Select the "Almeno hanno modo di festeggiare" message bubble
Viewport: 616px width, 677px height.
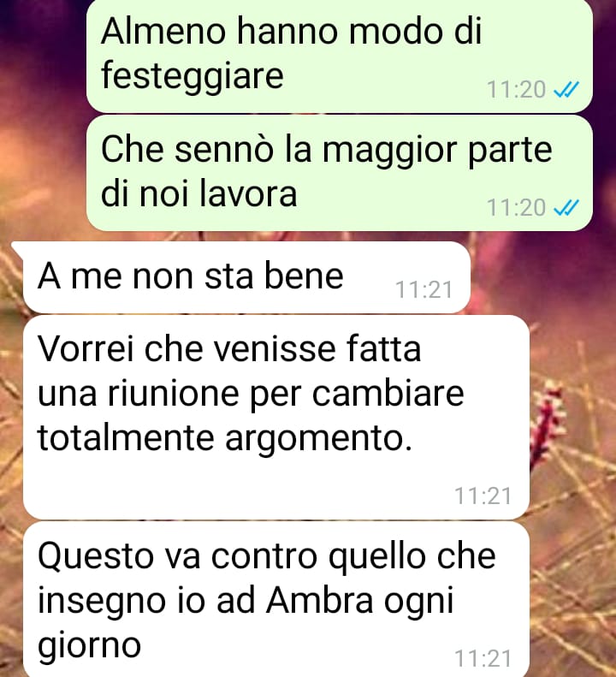(x=340, y=56)
